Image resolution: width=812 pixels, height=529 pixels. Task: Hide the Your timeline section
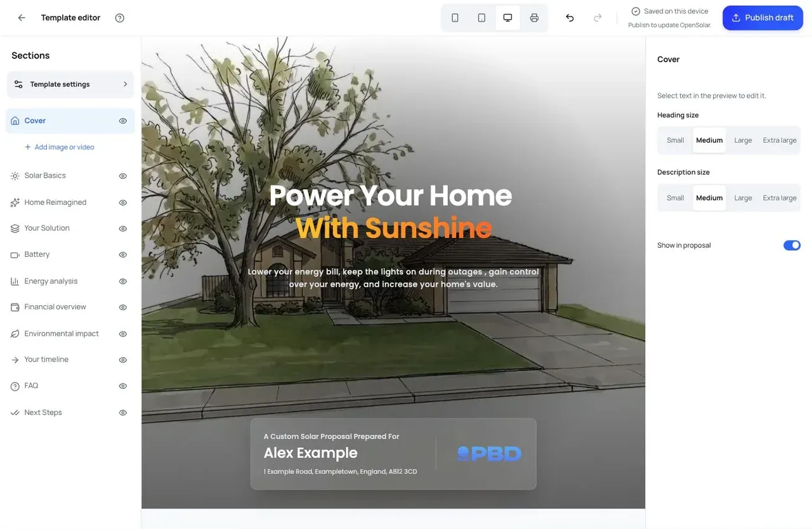tap(123, 360)
